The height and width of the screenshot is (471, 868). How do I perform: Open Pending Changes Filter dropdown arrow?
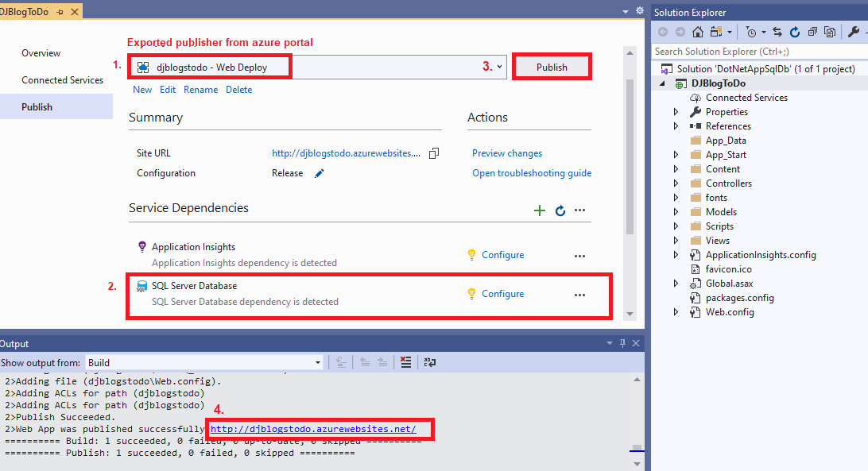[764, 32]
